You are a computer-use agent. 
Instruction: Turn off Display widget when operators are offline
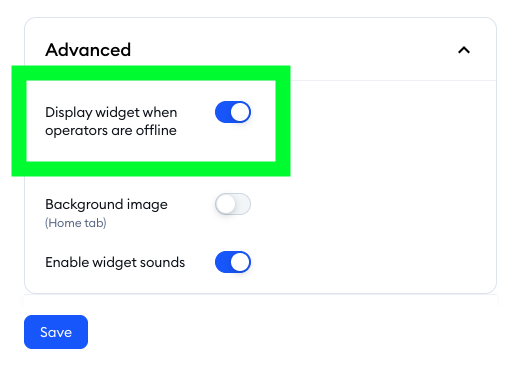click(233, 112)
